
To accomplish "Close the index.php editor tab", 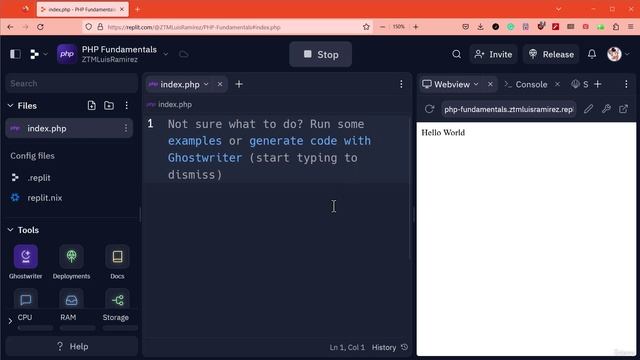I will tap(220, 84).
